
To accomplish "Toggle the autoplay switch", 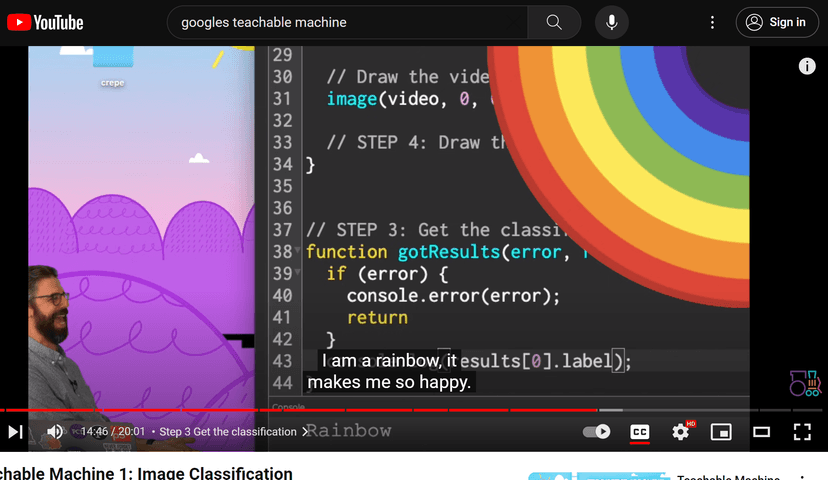I will pyautogui.click(x=597, y=432).
